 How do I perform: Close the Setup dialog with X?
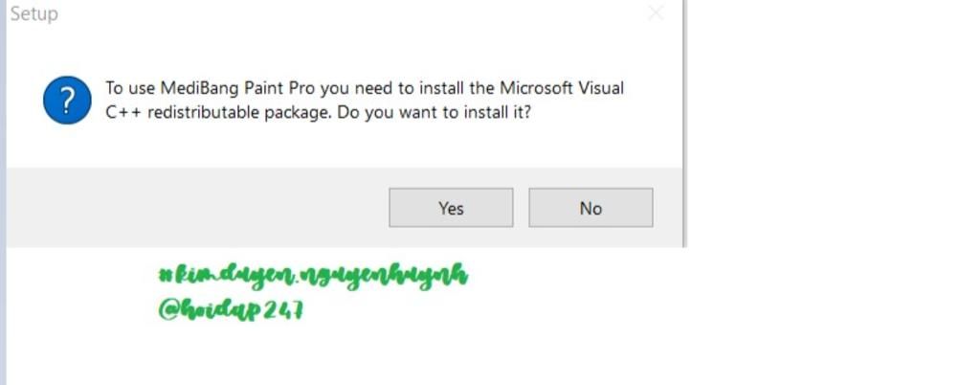pos(656,12)
